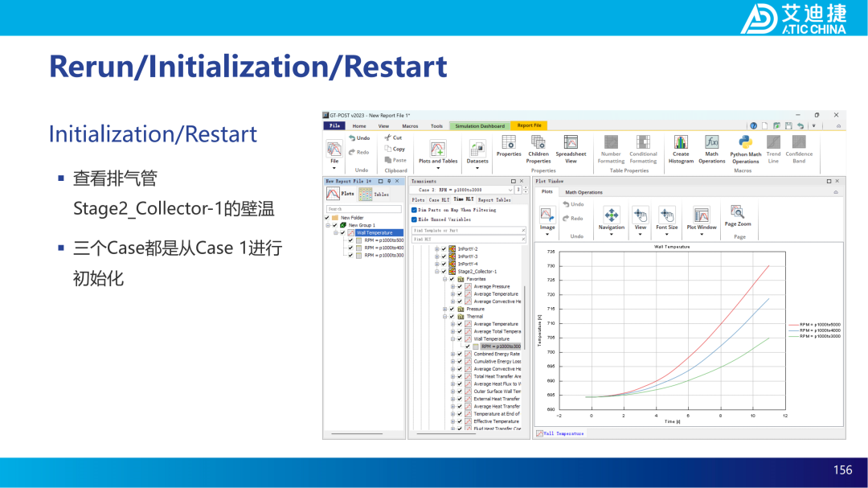Uncheck the New Folder checkbox
The width and height of the screenshot is (868, 488).
(x=327, y=218)
